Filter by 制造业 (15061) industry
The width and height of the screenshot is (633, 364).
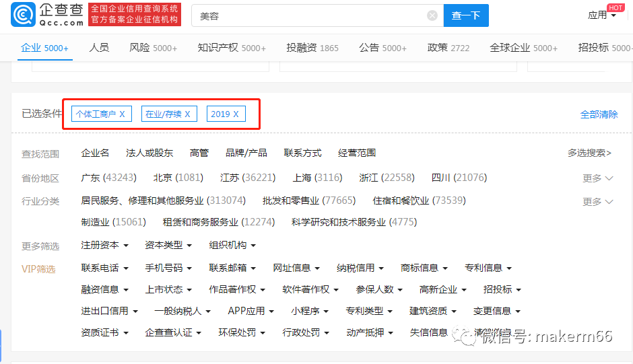(113, 222)
